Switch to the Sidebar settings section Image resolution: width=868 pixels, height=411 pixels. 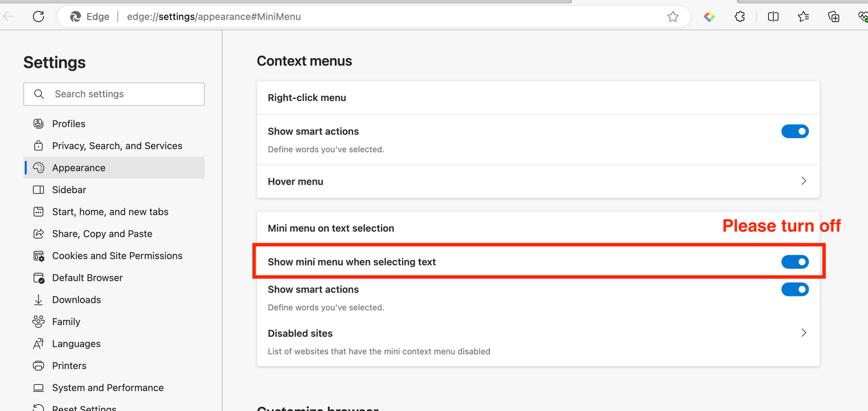tap(69, 189)
